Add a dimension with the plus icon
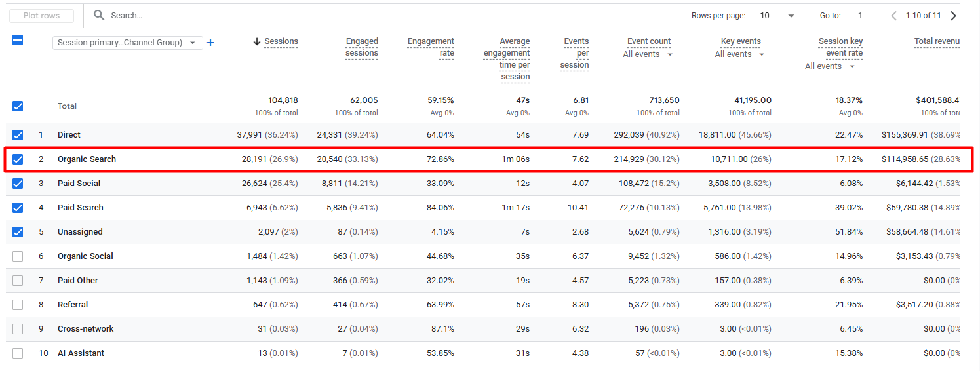The width and height of the screenshot is (980, 371). point(210,43)
